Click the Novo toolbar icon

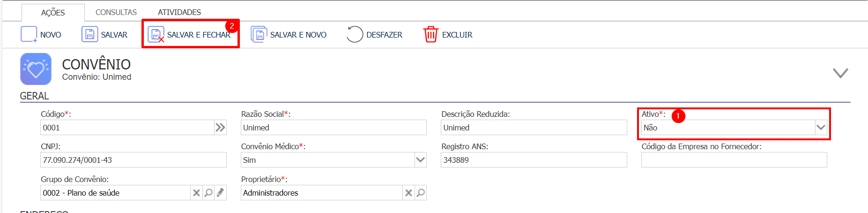[29, 35]
